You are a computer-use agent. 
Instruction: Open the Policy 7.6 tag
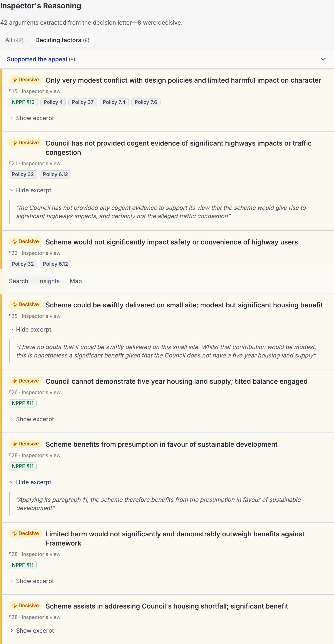[x=146, y=102]
